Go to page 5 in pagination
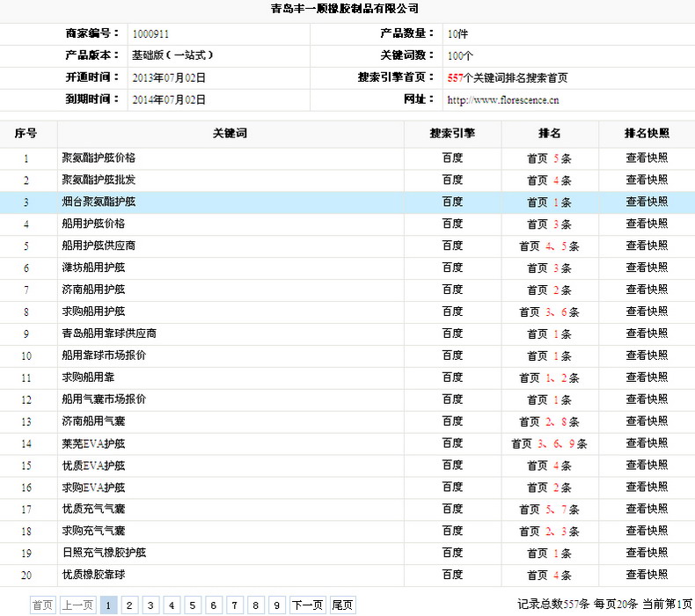 point(193,605)
